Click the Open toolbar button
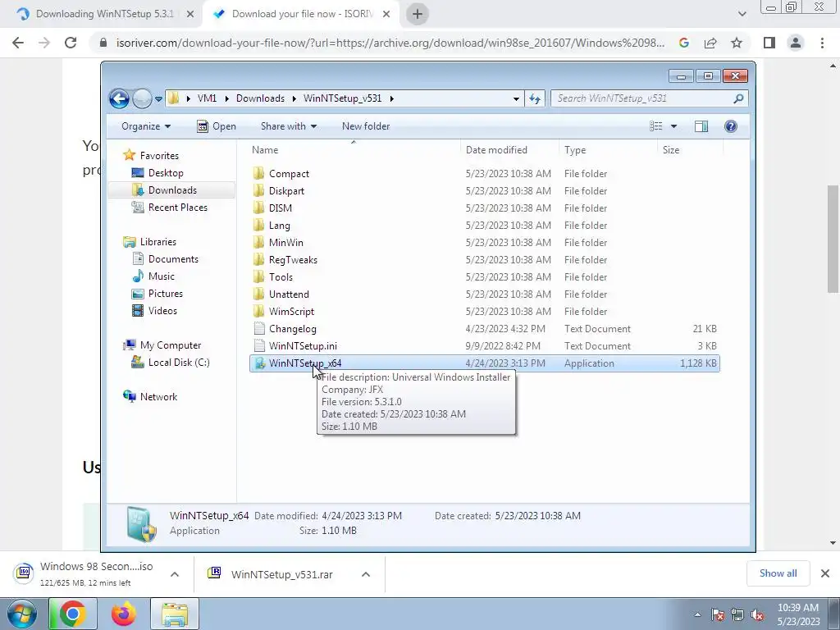Screen dimensions: 840x630 (x=217, y=126)
